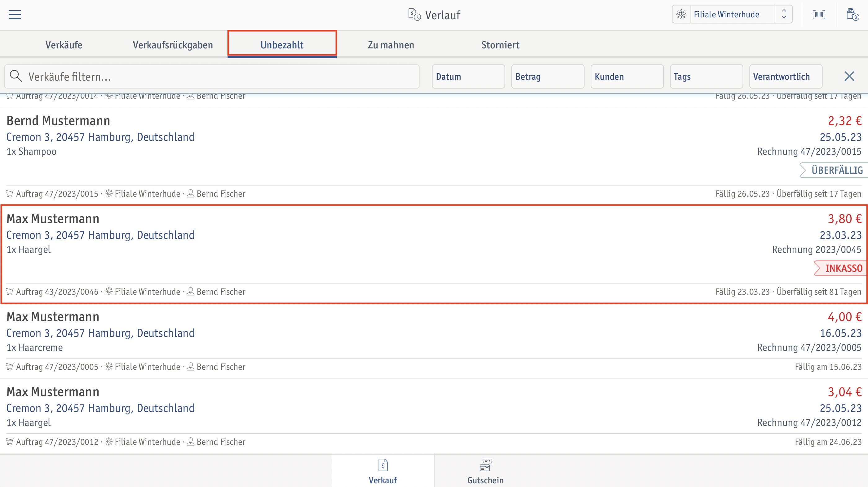Open the Verantwortlich filter

point(786,77)
